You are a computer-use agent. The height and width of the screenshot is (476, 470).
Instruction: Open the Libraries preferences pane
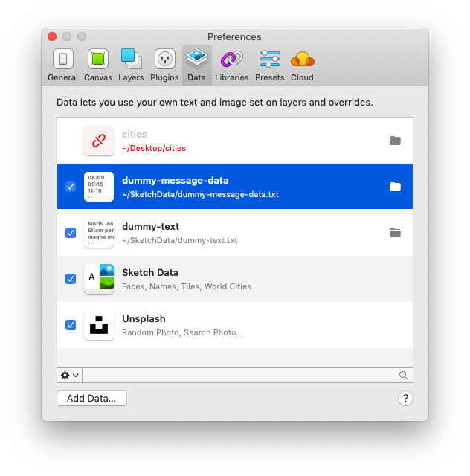point(231,65)
